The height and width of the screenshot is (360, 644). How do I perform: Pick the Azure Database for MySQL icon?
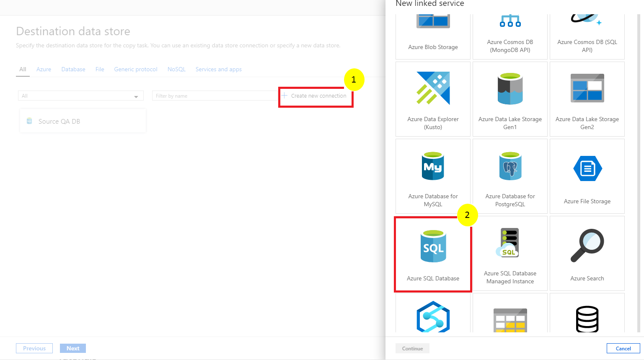click(x=433, y=166)
